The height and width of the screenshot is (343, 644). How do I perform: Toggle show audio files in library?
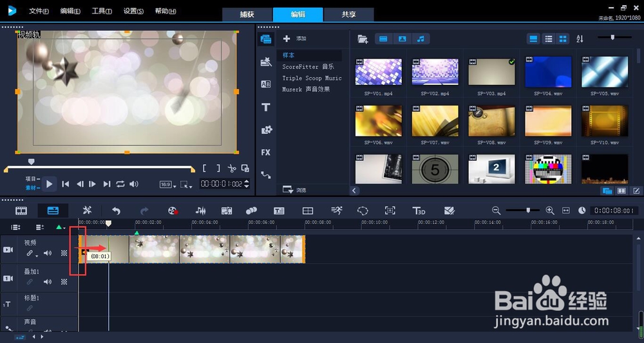[421, 39]
